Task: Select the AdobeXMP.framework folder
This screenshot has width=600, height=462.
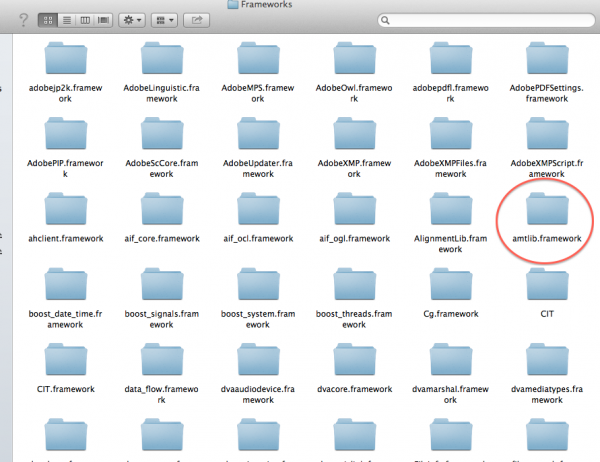Action: (354, 134)
